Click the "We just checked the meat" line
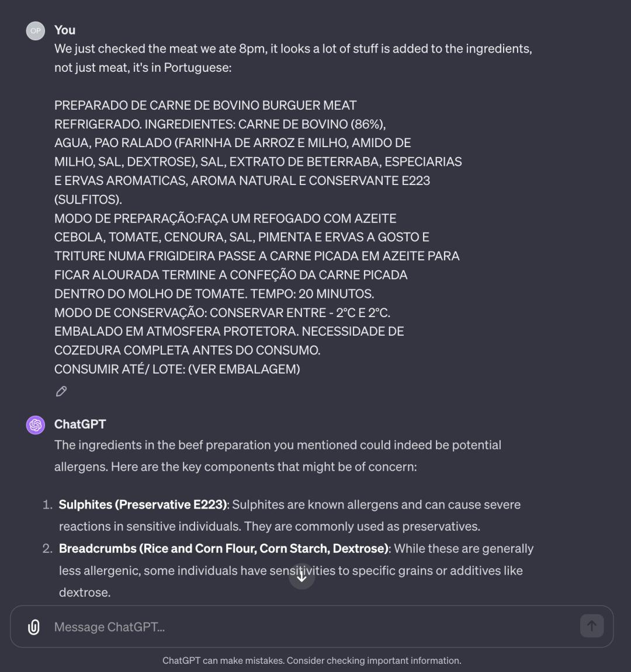The image size is (631, 672). tap(293, 49)
